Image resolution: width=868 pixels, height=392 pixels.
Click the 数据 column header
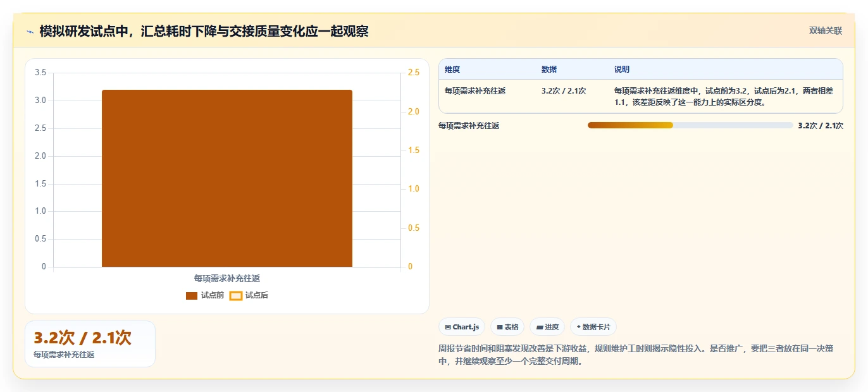point(549,70)
